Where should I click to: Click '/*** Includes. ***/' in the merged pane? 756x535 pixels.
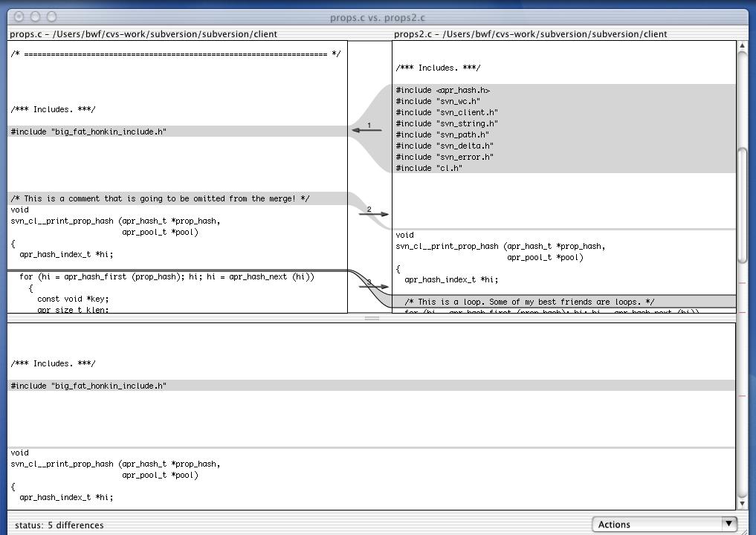pos(53,363)
